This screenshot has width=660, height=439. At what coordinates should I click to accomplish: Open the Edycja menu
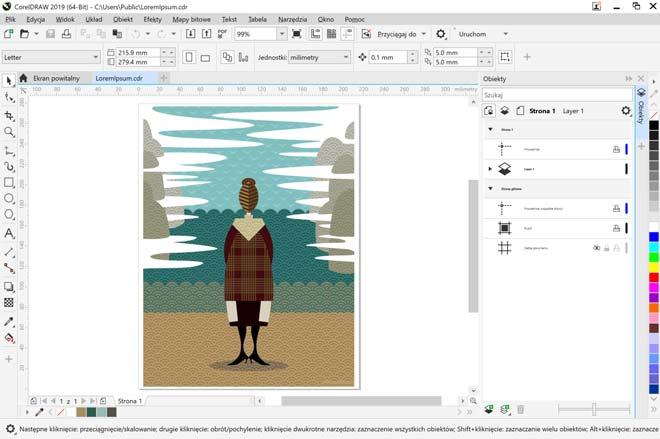(36, 19)
